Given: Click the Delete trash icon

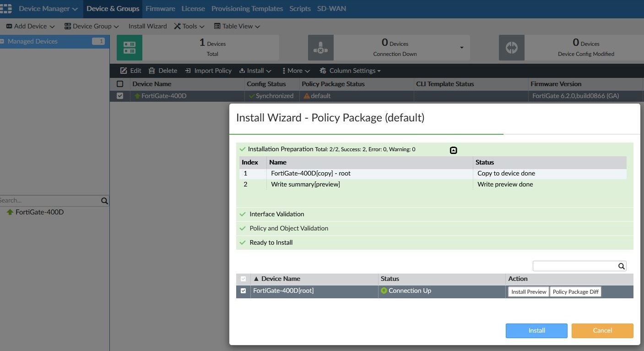Looking at the screenshot, I should click(152, 71).
